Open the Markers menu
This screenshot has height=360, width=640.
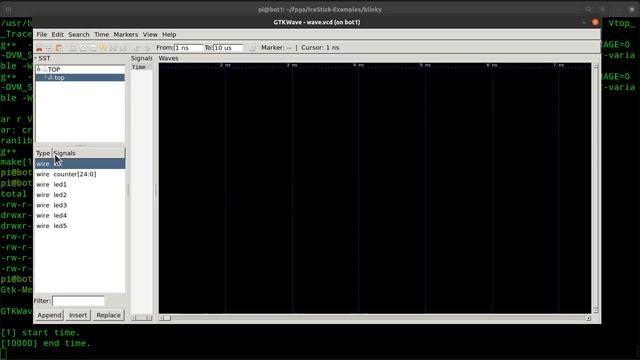tap(125, 35)
